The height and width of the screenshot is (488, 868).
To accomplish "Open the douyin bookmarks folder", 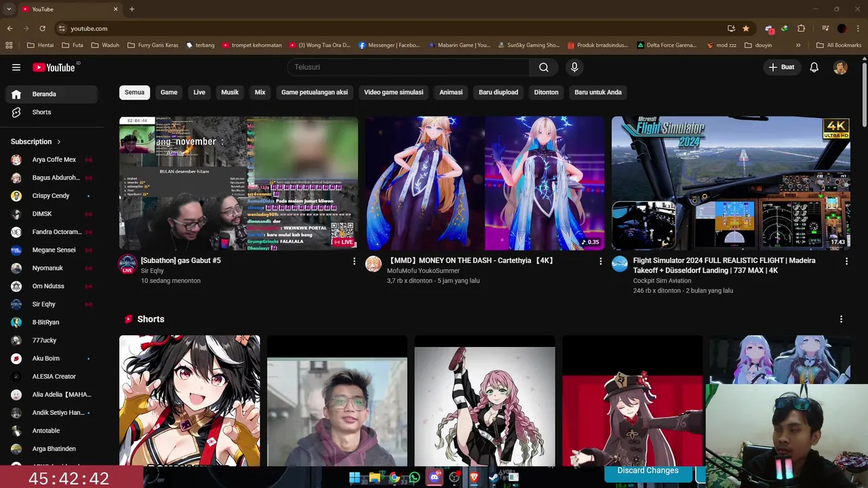I will 757,45.
